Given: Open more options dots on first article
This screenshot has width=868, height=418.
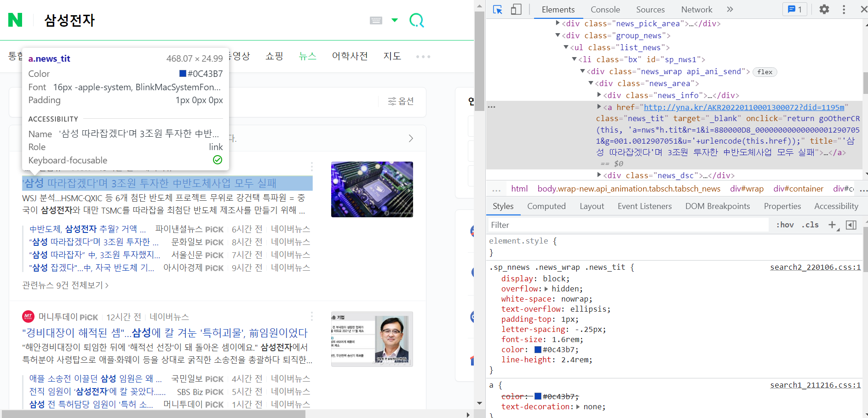Looking at the screenshot, I should click(x=311, y=167).
